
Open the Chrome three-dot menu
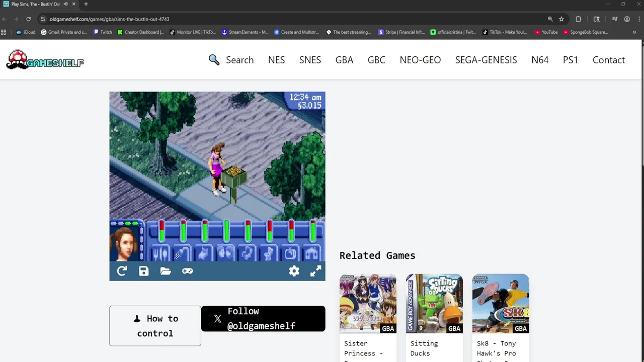click(638, 19)
